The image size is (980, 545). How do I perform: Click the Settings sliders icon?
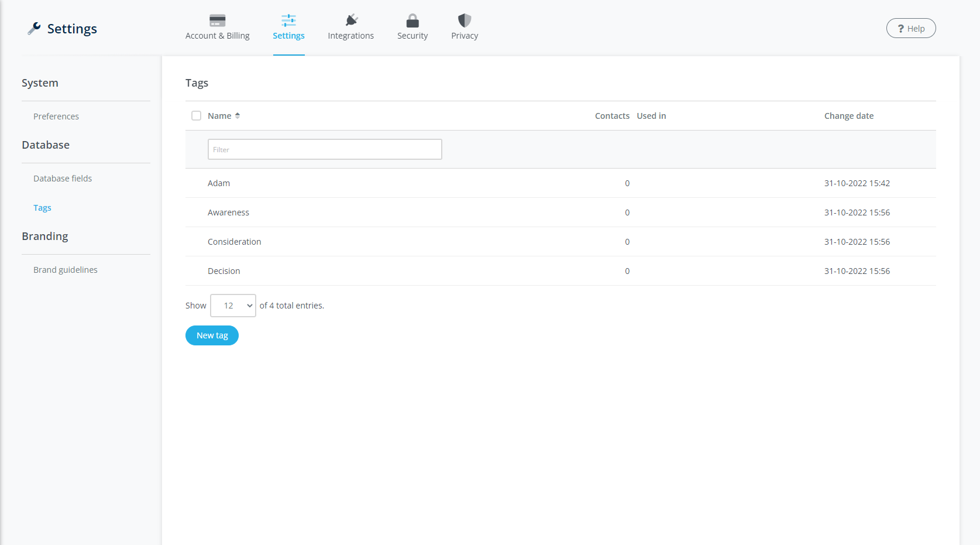coord(288,20)
